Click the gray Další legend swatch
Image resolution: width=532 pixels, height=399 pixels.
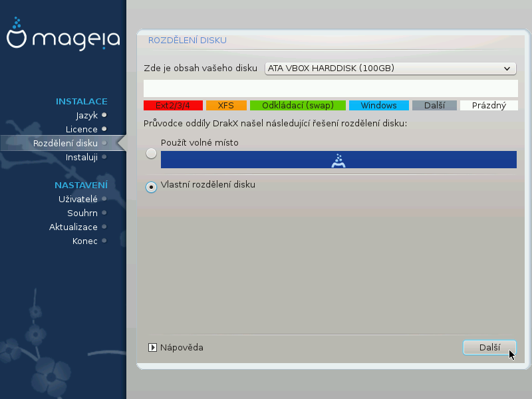coord(434,106)
